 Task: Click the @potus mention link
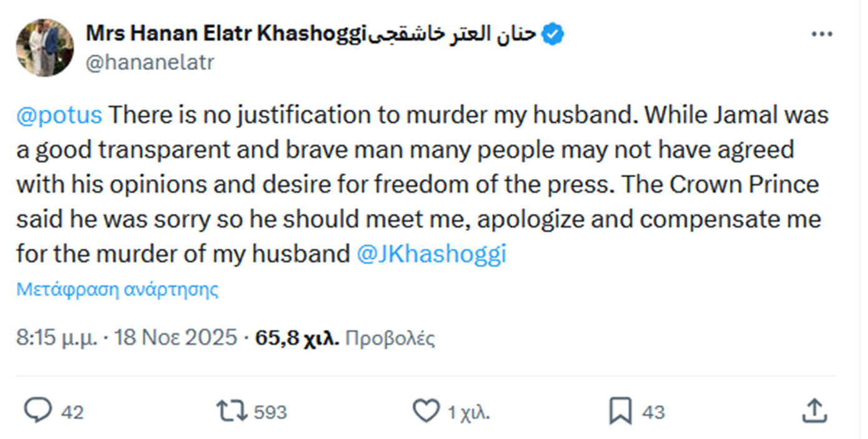coord(59,115)
